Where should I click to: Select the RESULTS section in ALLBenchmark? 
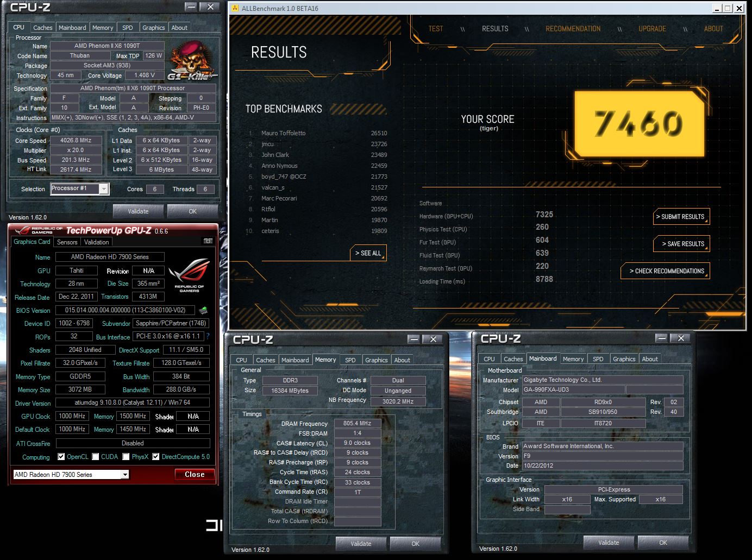tap(495, 29)
